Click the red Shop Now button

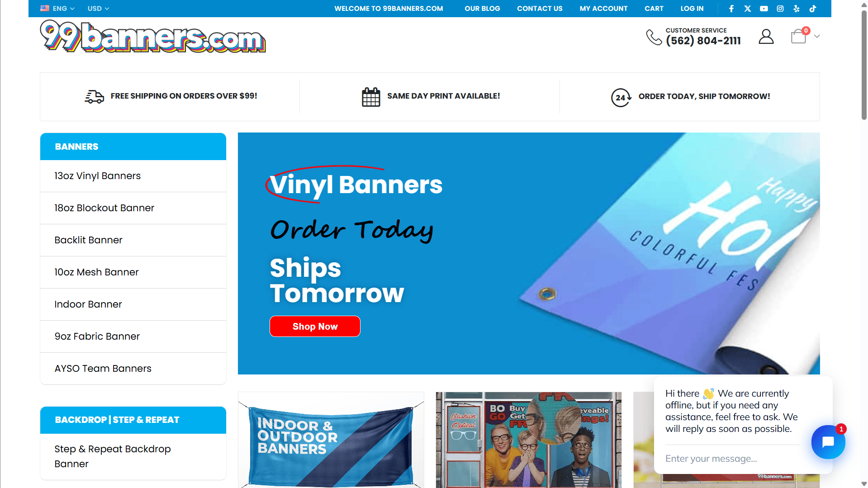pos(315,327)
